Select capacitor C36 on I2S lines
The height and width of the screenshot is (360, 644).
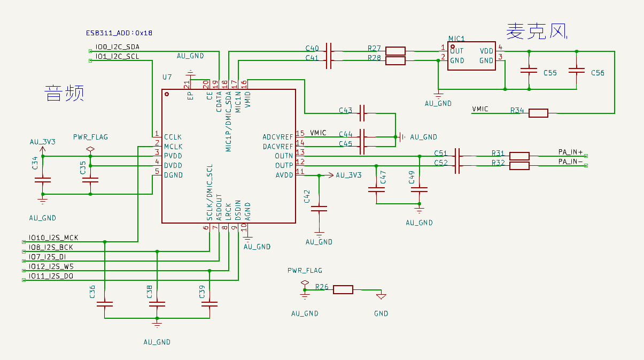[105, 304]
